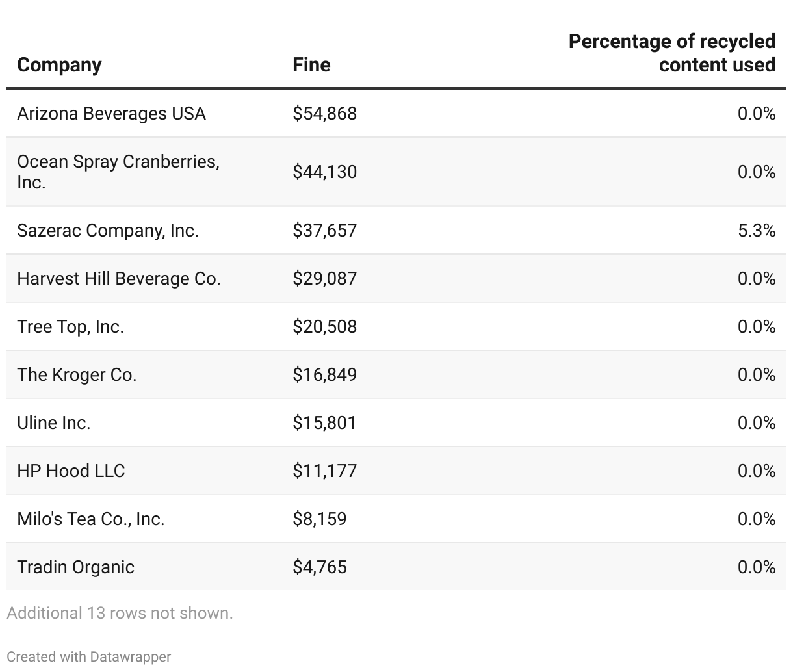
Task: Select the $37,657 fine amount
Action: (x=324, y=231)
